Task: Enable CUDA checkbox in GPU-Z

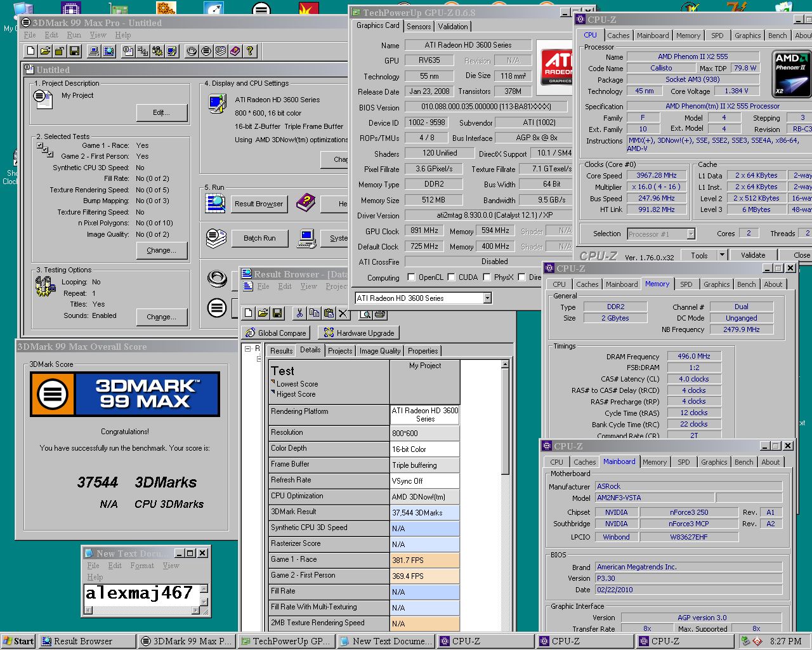Action: click(x=452, y=277)
